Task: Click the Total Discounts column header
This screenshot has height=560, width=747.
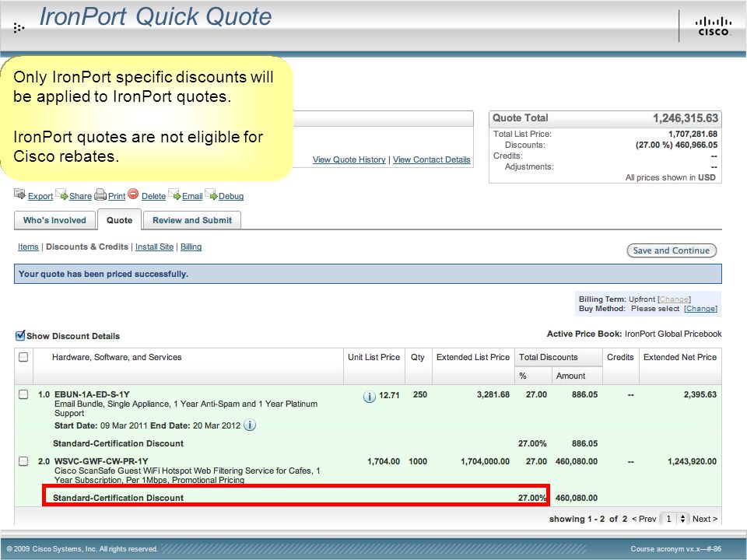Action: click(x=549, y=357)
